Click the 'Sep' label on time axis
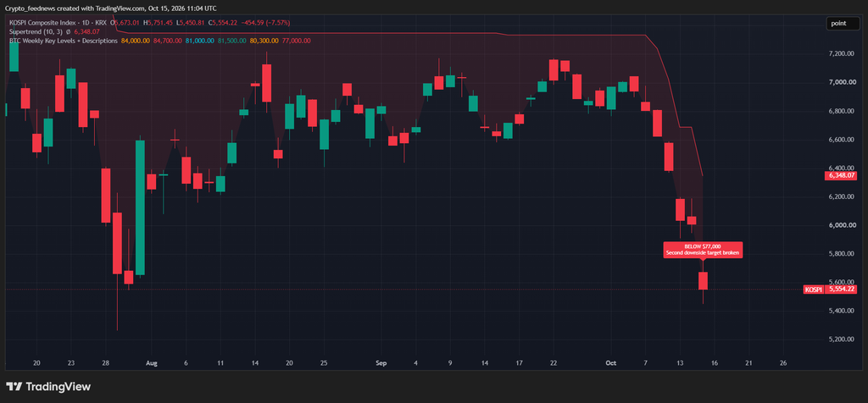 click(x=381, y=363)
